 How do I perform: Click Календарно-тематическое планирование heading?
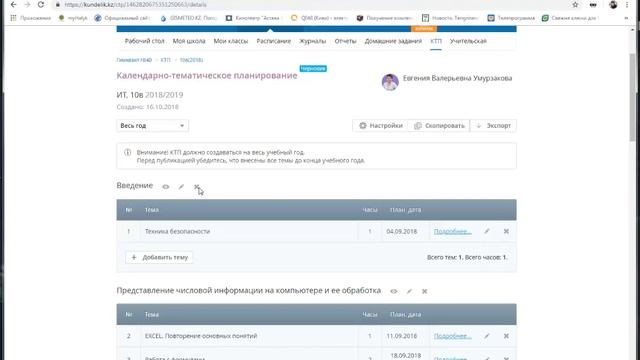coord(207,76)
